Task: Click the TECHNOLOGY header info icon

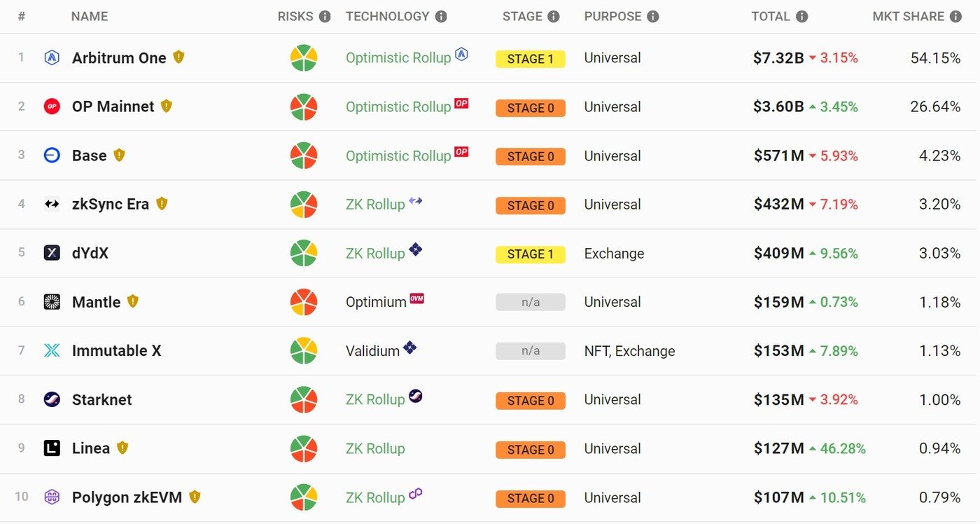Action: pyautogui.click(x=441, y=16)
